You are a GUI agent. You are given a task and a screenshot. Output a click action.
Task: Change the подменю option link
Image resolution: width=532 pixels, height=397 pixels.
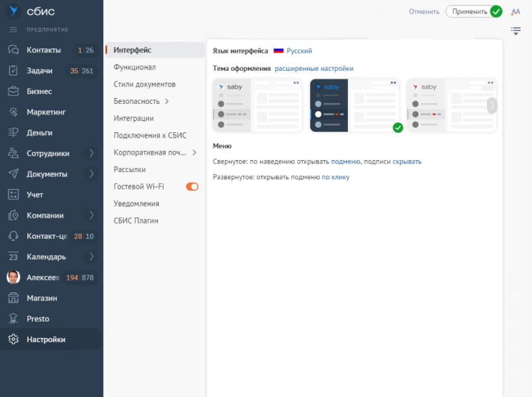(x=345, y=162)
